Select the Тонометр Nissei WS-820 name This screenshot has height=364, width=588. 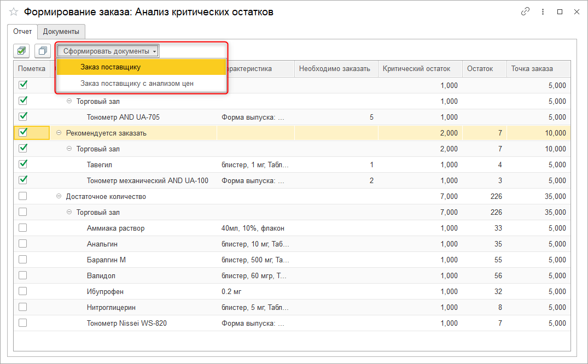click(127, 323)
